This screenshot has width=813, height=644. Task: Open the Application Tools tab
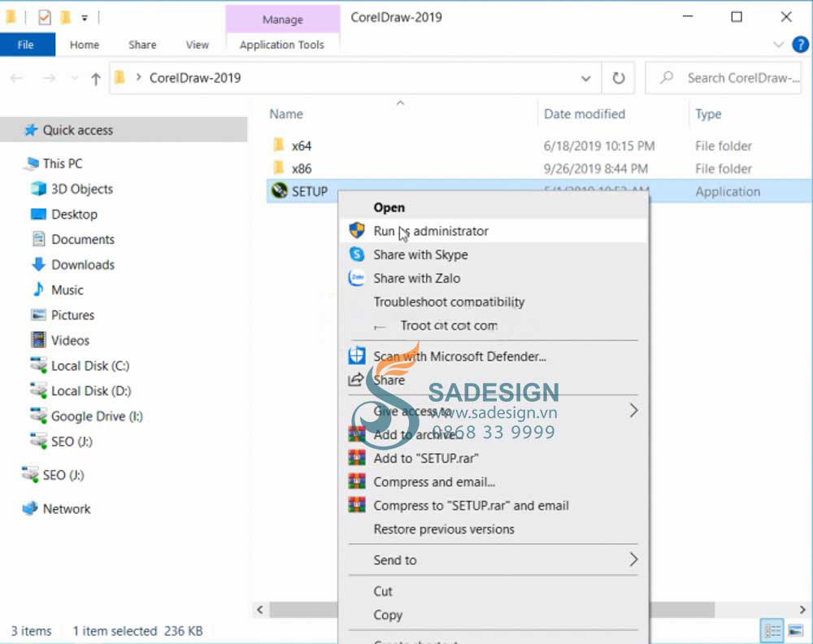pyautogui.click(x=282, y=45)
